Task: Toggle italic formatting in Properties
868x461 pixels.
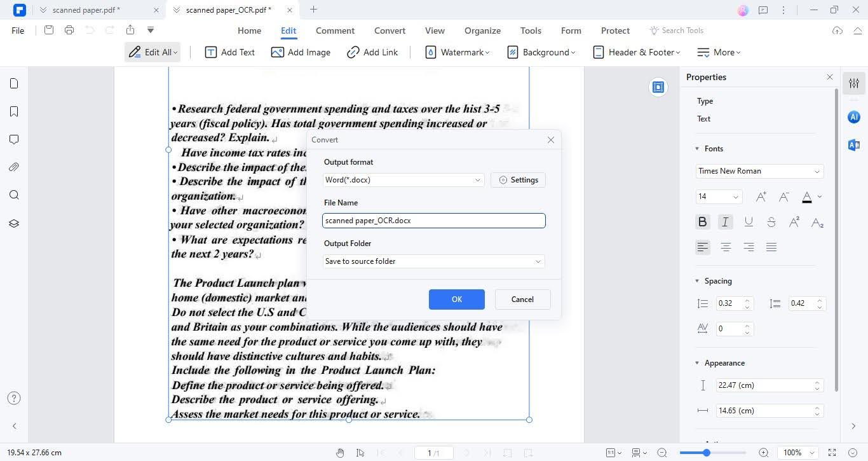Action: click(x=725, y=221)
